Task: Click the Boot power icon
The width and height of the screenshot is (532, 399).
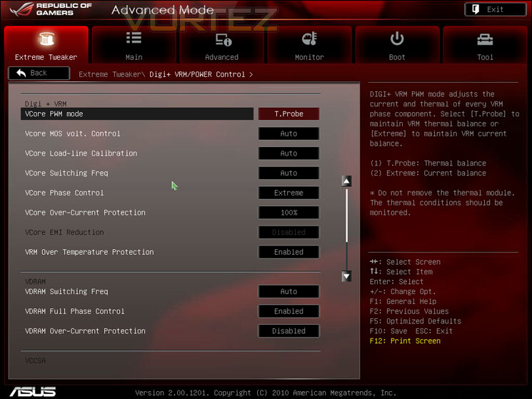Action: pyautogui.click(x=396, y=39)
